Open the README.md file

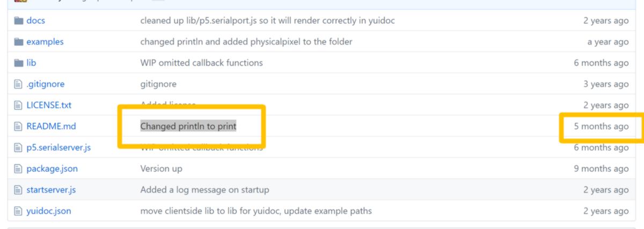tap(51, 127)
